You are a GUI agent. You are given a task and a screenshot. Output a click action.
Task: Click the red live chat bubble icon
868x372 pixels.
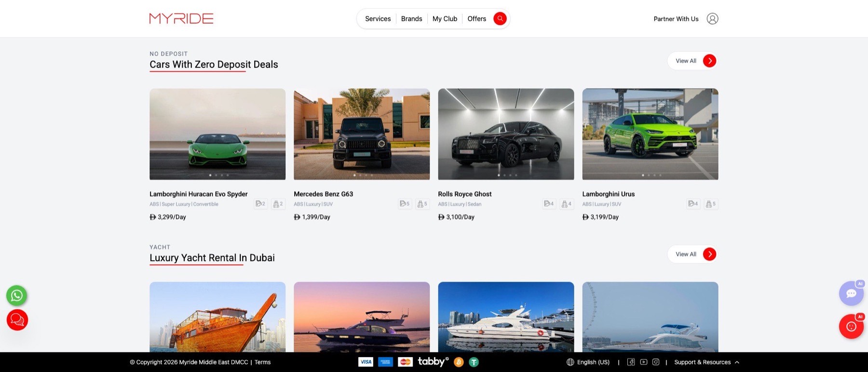[17, 320]
